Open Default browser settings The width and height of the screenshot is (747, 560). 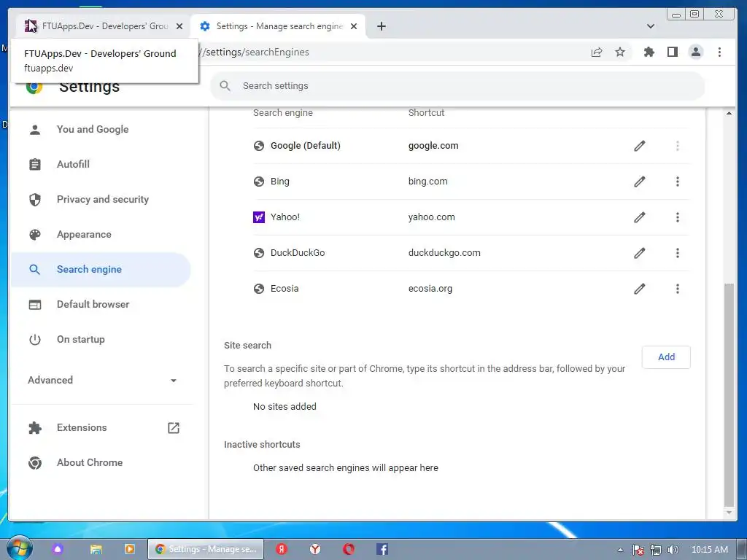(93, 304)
